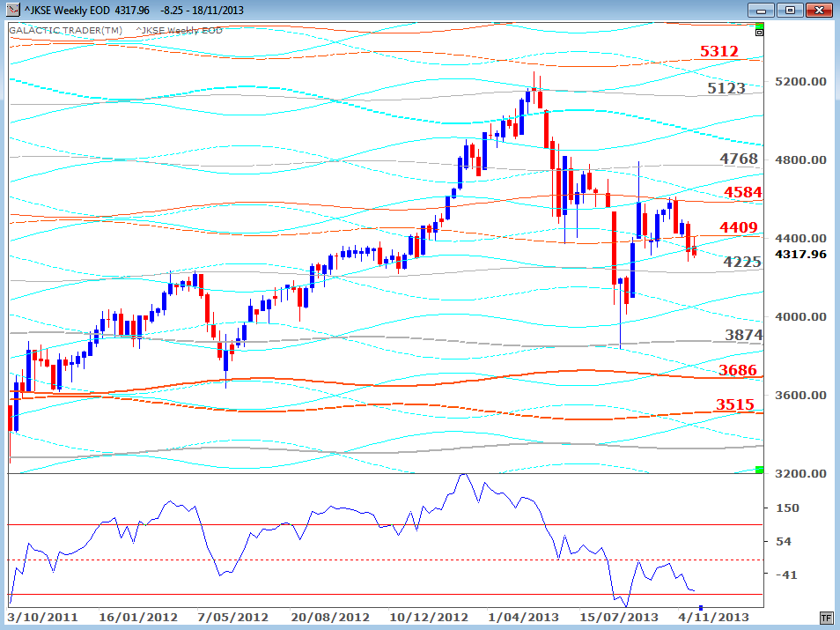Viewport: 840px width, 630px height.
Task: Click the ^JKSE Weekly EOD label inside chart
Action: point(179,31)
